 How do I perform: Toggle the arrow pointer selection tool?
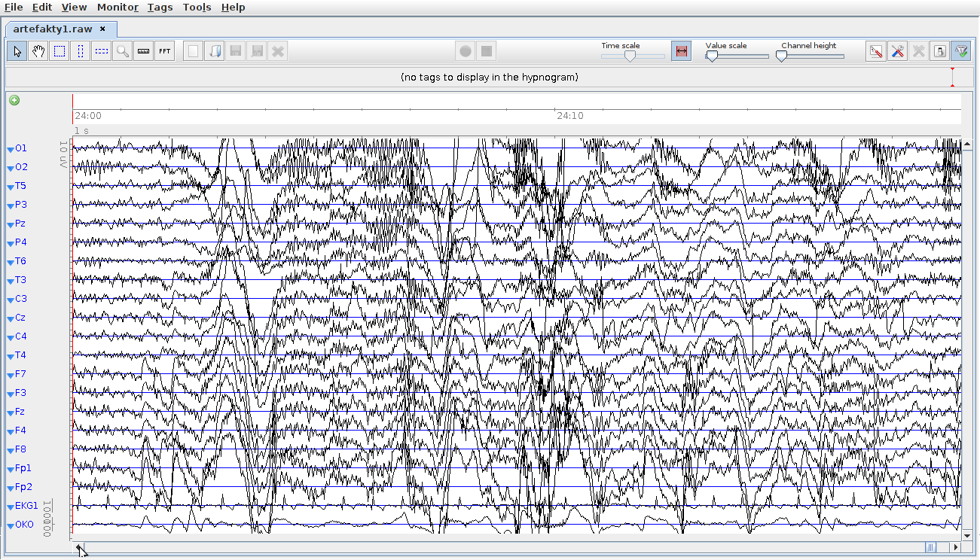pyautogui.click(x=17, y=51)
